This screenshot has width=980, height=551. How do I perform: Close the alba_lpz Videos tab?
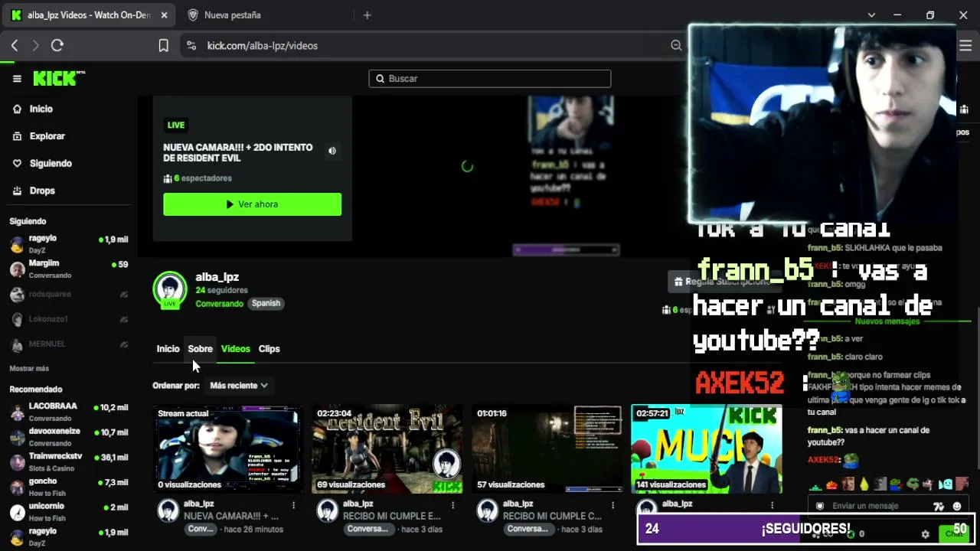pos(164,15)
